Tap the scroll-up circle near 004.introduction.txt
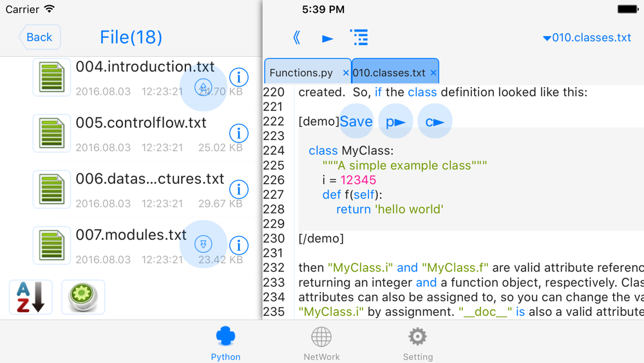This screenshot has height=363, width=644. 204,87
